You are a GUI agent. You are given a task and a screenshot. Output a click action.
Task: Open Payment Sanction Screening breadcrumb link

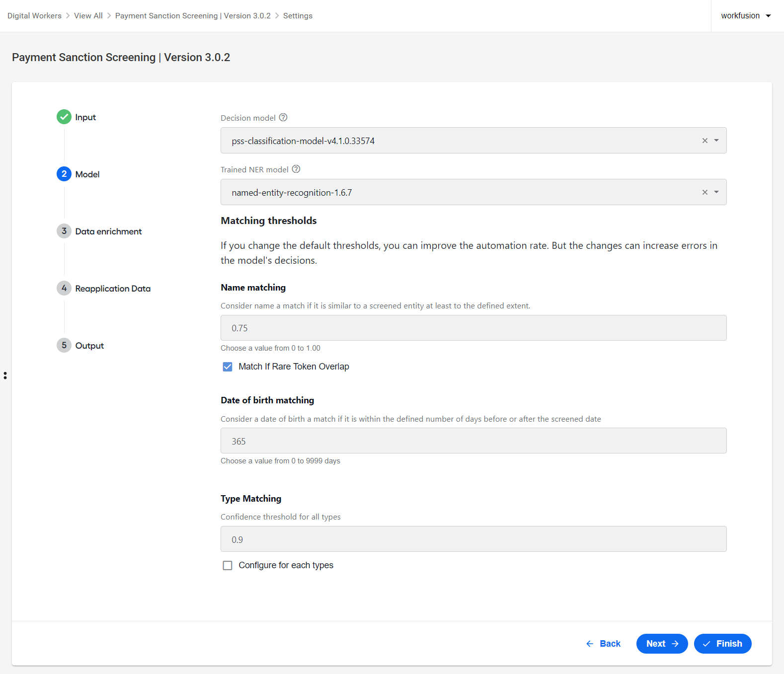tap(193, 16)
